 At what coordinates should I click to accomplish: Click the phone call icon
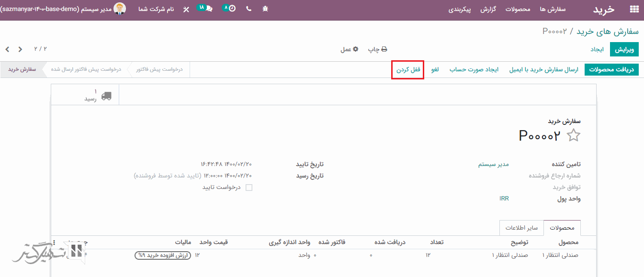(x=249, y=9)
